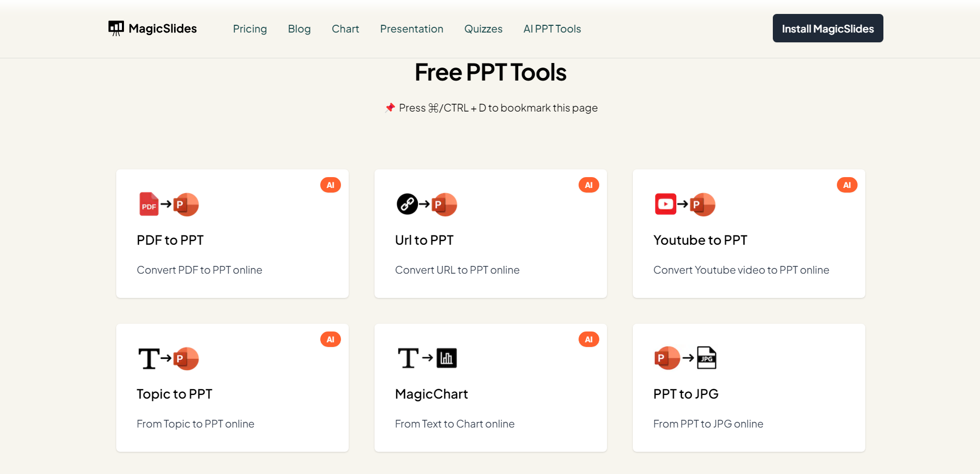This screenshot has height=474, width=980.
Task: Select Presentation in the top navigation
Action: pos(412,29)
